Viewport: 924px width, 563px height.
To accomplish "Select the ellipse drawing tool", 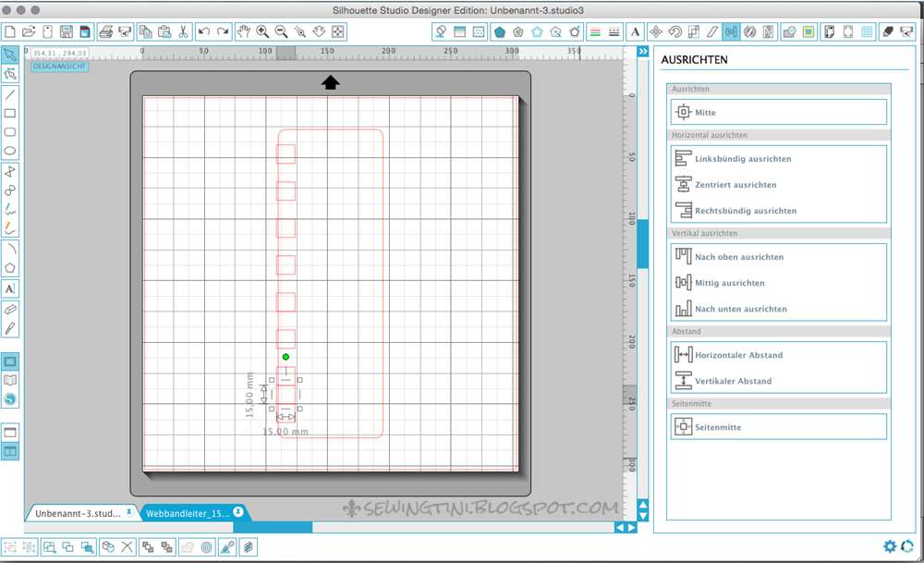I will point(10,151).
